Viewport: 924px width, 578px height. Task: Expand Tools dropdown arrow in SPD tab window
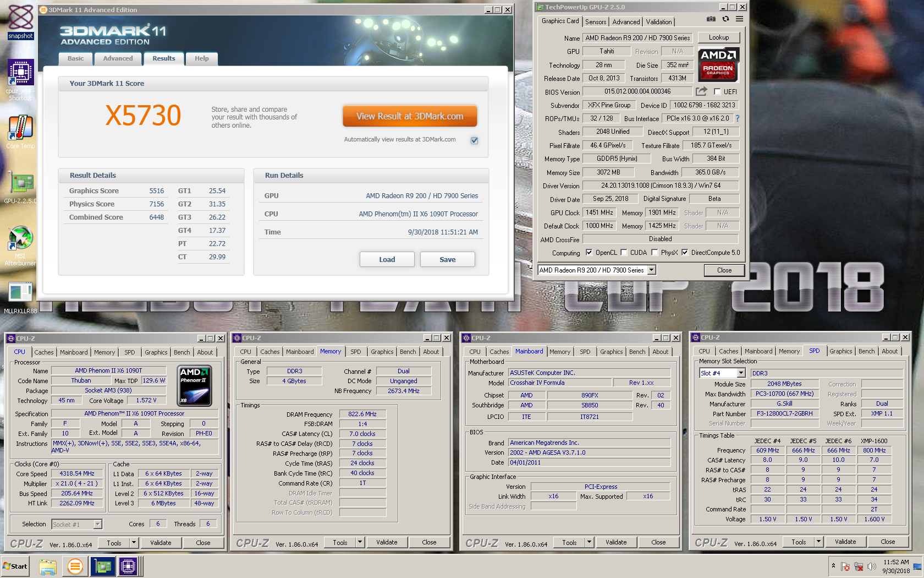pyautogui.click(x=818, y=542)
